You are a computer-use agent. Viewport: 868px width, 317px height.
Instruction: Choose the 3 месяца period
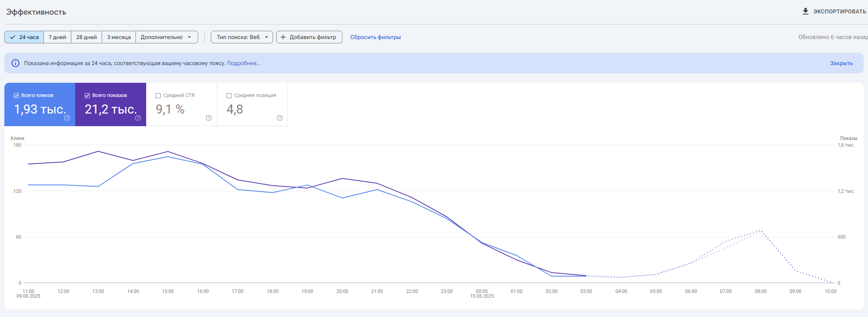tap(119, 37)
